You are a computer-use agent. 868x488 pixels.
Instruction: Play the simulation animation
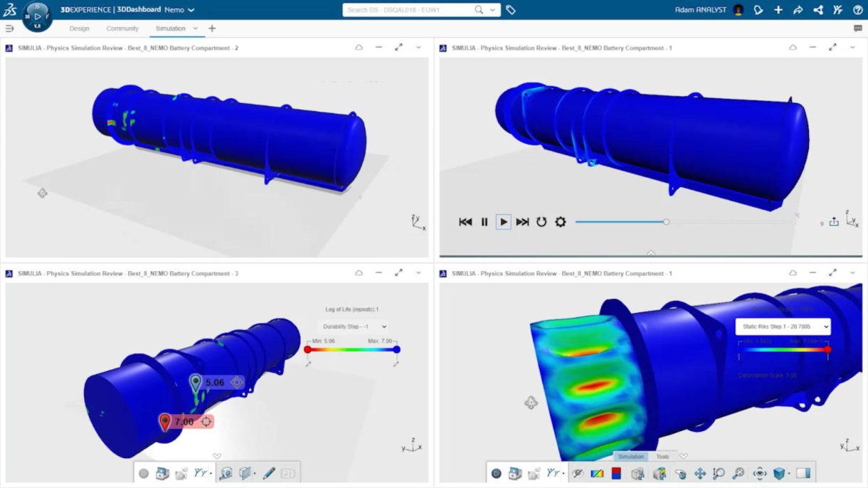click(504, 222)
